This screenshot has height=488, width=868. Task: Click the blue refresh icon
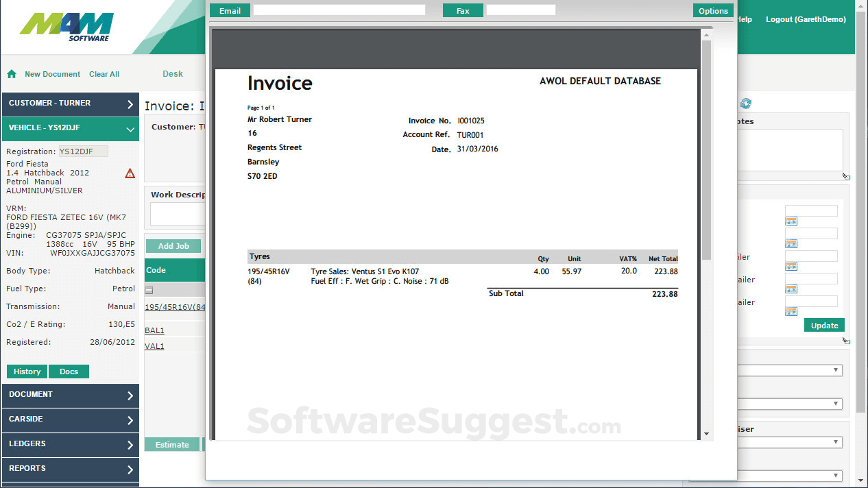pos(746,103)
